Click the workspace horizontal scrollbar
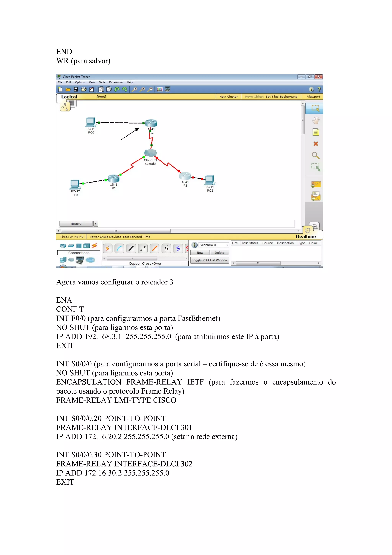This screenshot has width=392, height=555. pos(116,231)
